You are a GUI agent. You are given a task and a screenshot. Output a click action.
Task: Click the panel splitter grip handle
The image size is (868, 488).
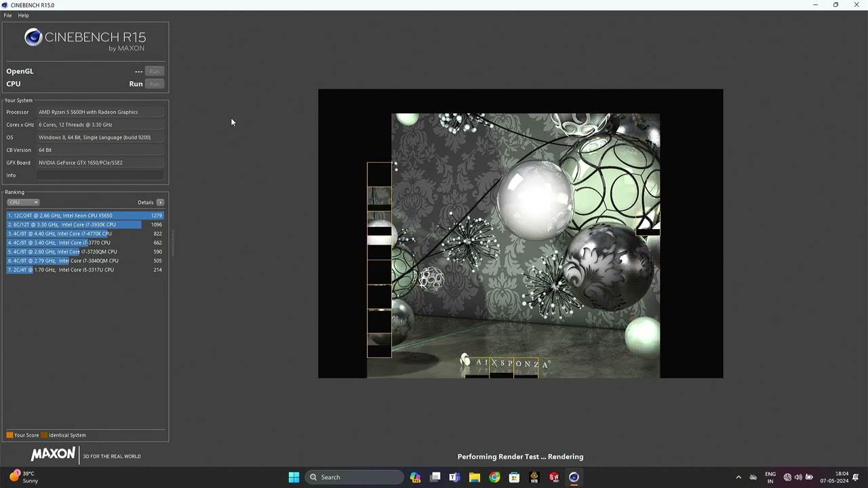click(173, 243)
